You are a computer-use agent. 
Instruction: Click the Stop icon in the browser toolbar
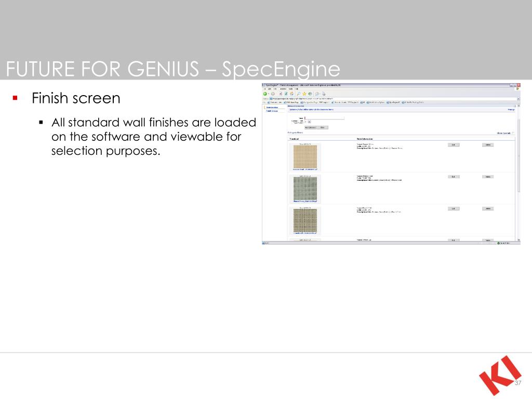coord(280,94)
